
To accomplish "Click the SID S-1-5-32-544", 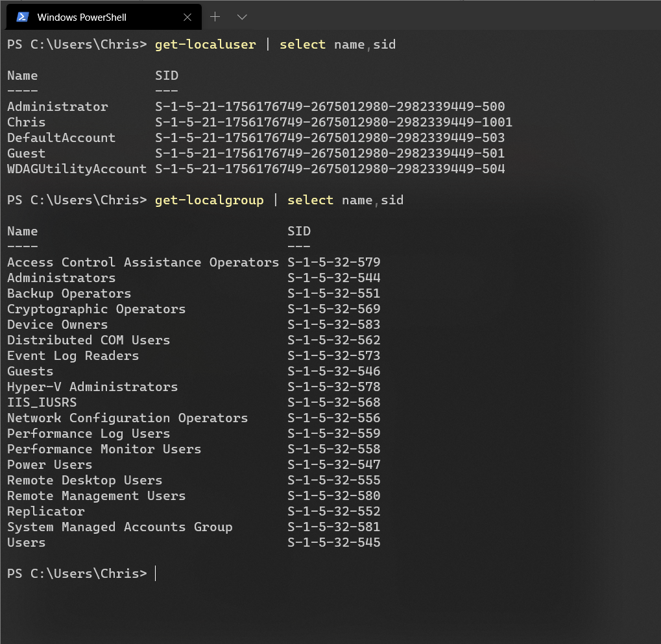I will (x=334, y=278).
